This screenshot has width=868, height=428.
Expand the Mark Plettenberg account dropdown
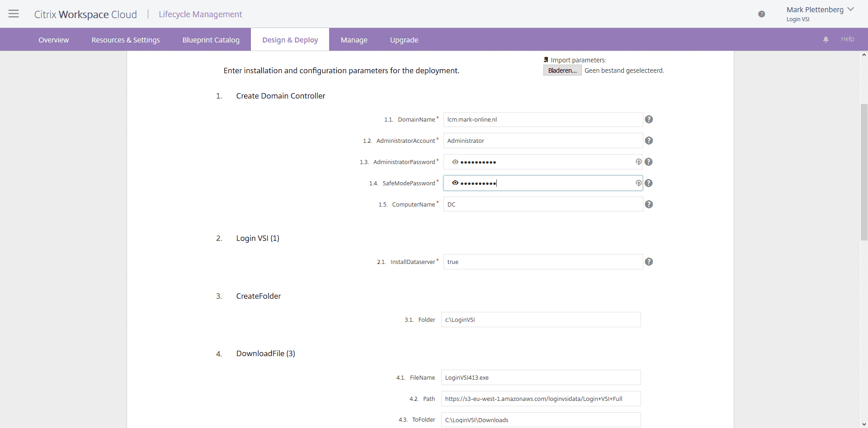(x=850, y=9)
